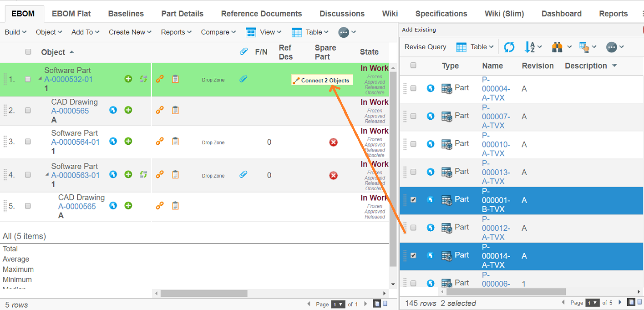Open the Add To dropdown menu
The image size is (644, 310).
point(85,32)
